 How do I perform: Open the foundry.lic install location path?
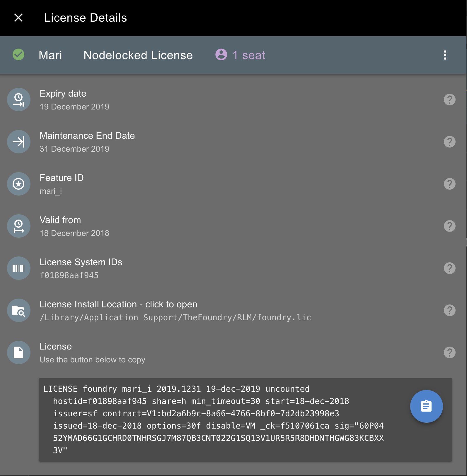175,318
